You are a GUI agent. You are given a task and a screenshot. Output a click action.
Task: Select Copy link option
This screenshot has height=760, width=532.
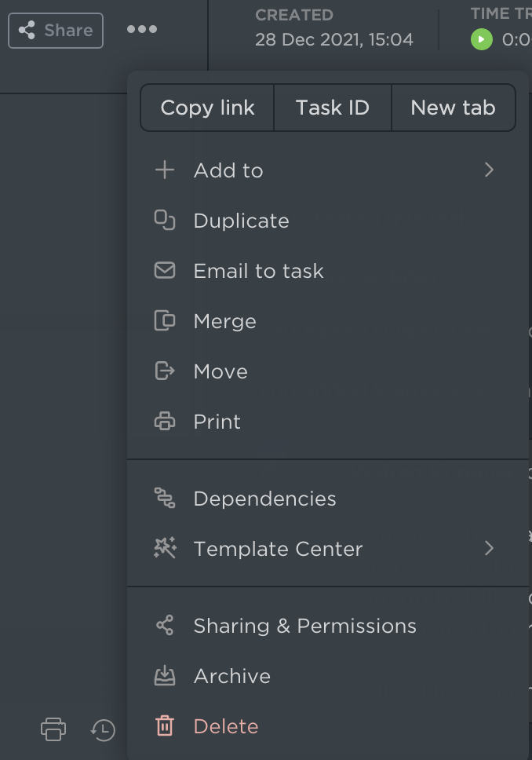[207, 108]
